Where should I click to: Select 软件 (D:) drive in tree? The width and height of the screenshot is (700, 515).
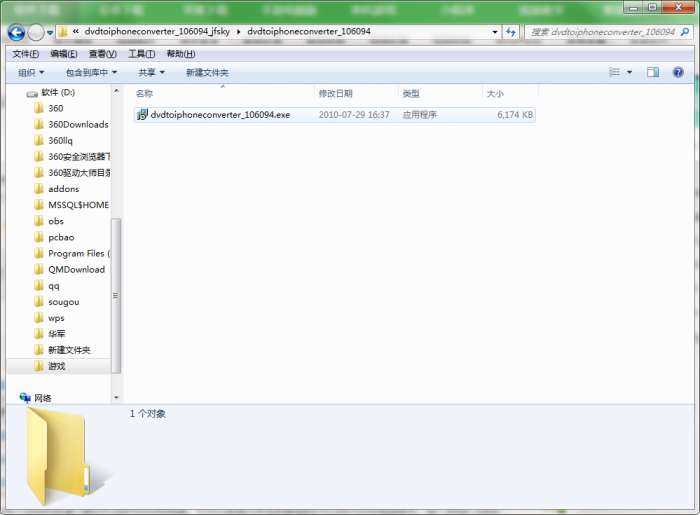(x=58, y=92)
